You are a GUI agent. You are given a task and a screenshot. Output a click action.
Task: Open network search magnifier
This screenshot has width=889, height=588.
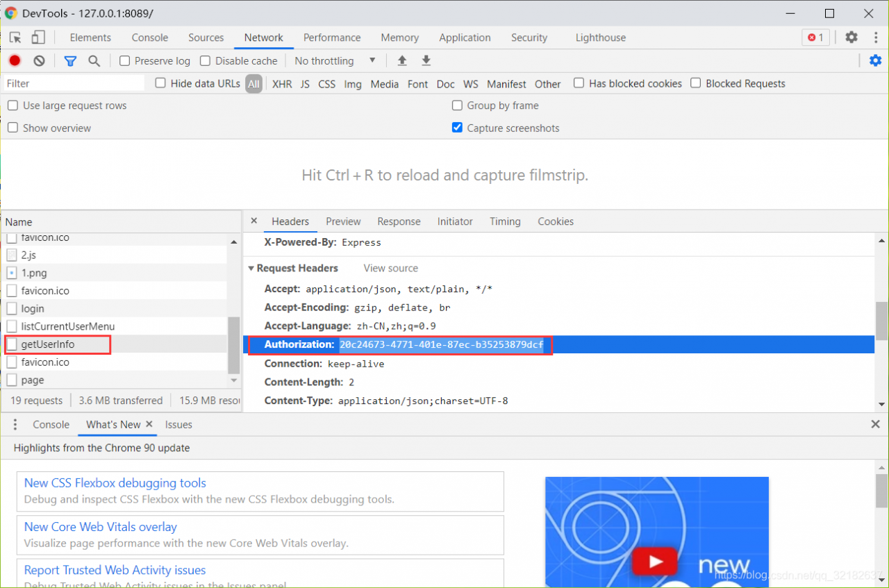94,61
